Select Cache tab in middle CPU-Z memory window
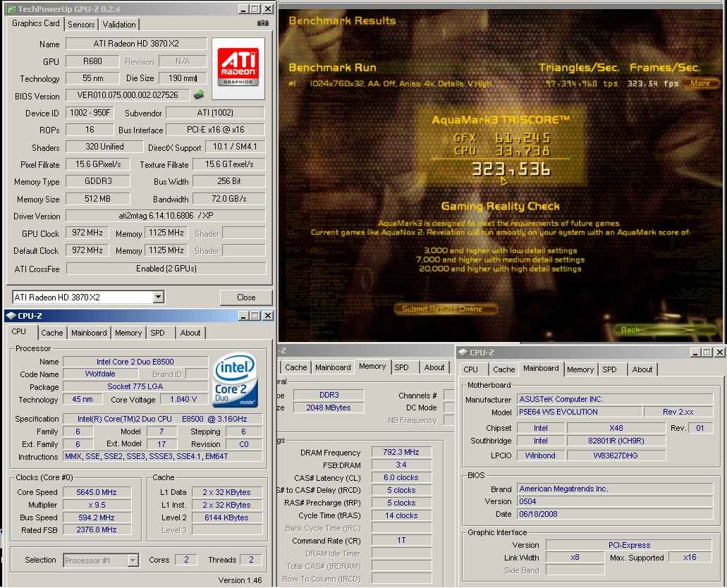Viewport: 727px width, 588px height. 296,367
